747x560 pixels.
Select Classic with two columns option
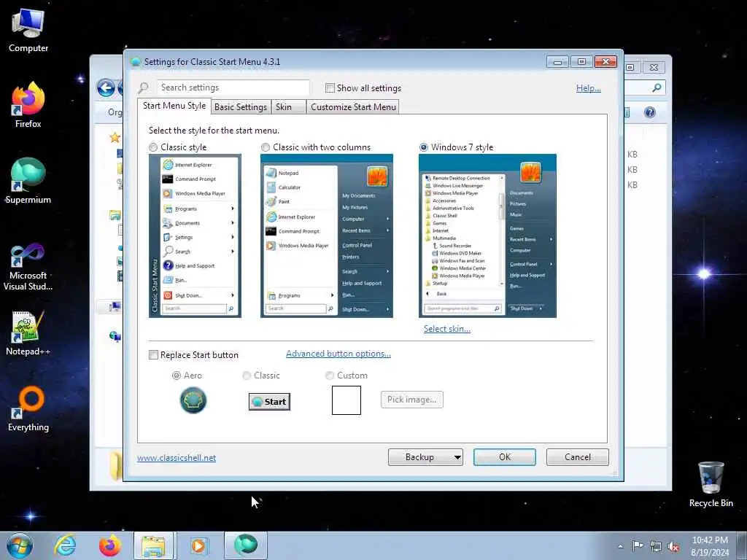click(266, 147)
